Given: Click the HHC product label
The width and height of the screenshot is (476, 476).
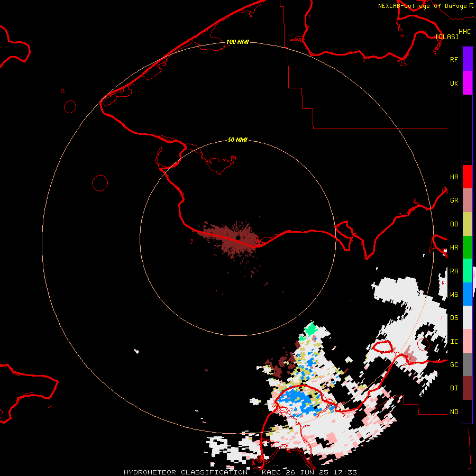Looking at the screenshot, I should point(464,32).
